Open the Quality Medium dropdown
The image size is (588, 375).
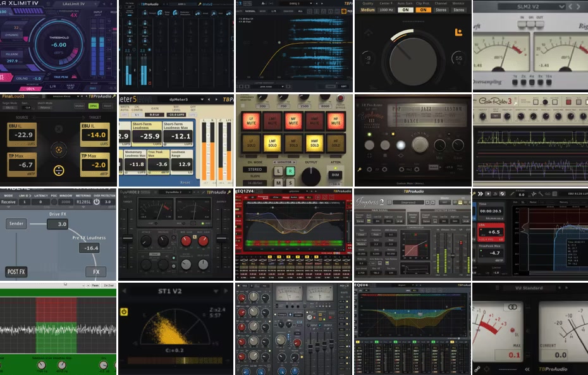coord(367,10)
